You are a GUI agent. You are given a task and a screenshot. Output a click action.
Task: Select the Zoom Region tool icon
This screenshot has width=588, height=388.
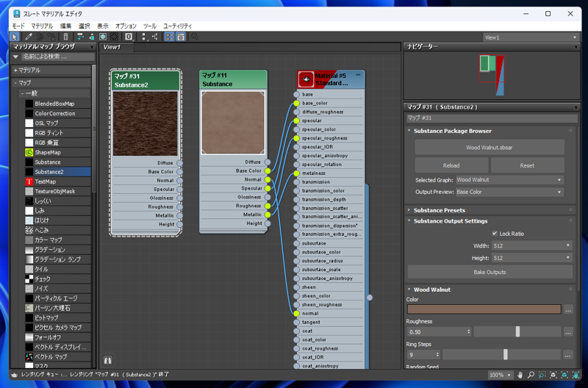tap(542, 375)
